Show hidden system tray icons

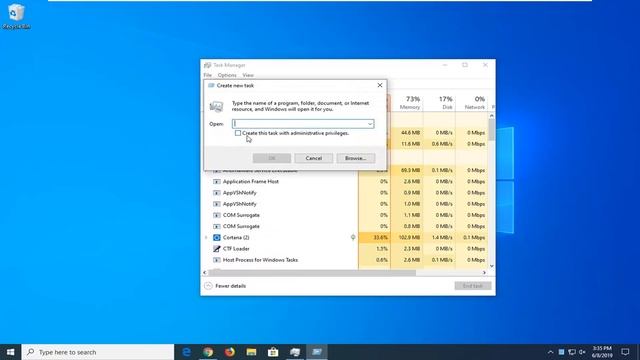click(550, 352)
